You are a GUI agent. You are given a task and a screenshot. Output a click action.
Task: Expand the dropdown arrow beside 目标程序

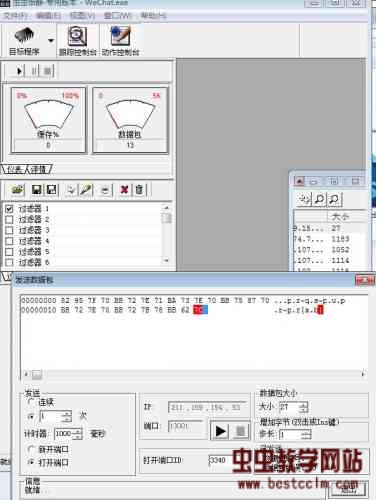pos(51,41)
